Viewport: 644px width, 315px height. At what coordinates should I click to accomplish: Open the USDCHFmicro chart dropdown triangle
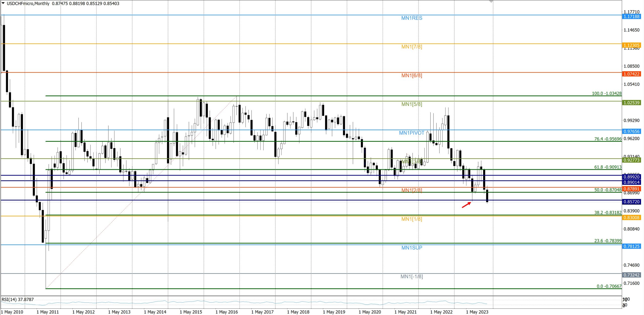pyautogui.click(x=3, y=3)
